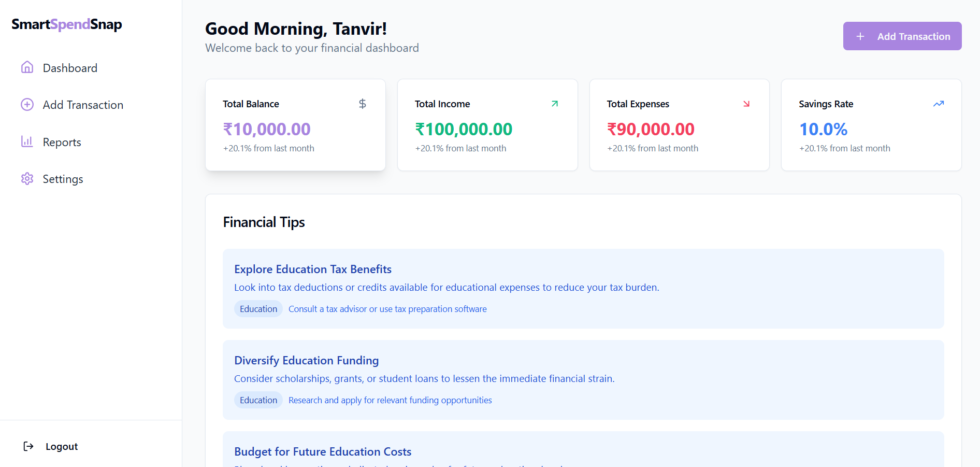Click the Total Balance summary card

coord(295,125)
